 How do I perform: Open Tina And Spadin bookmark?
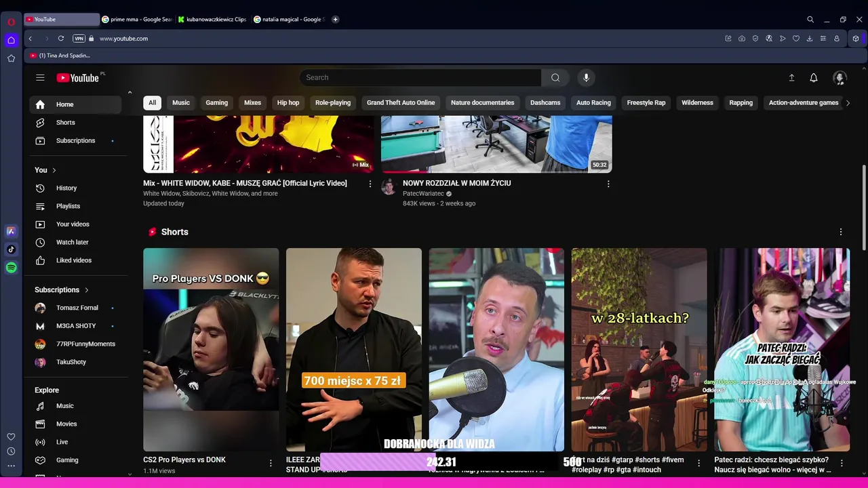(x=60, y=56)
